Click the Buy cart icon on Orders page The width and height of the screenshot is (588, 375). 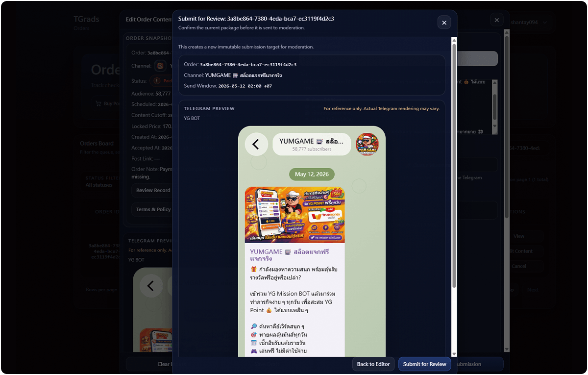(x=98, y=103)
